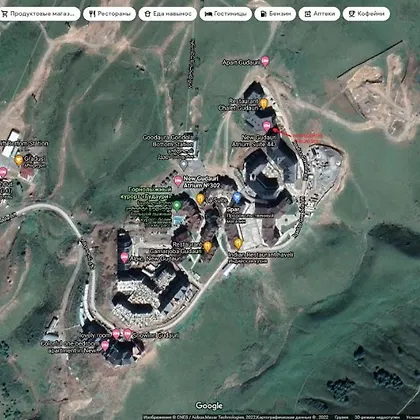Open Apart Gudauri hotel pin
This screenshot has height=420, width=420.
point(265,61)
